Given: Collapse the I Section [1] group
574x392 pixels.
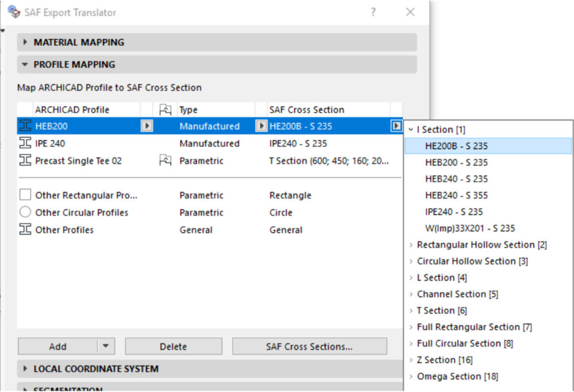Looking at the screenshot, I should click(411, 130).
